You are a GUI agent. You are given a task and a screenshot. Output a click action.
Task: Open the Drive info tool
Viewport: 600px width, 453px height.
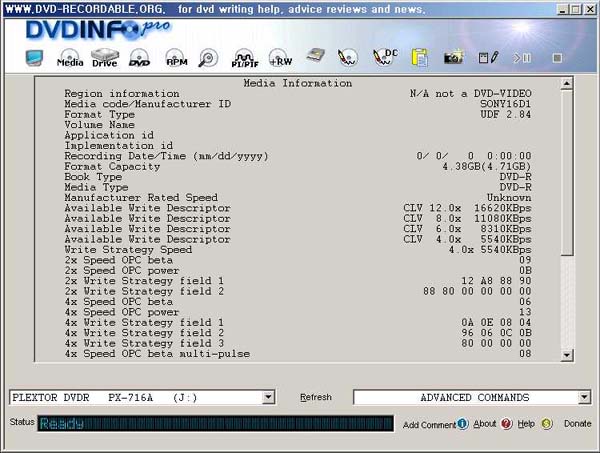coord(104,58)
